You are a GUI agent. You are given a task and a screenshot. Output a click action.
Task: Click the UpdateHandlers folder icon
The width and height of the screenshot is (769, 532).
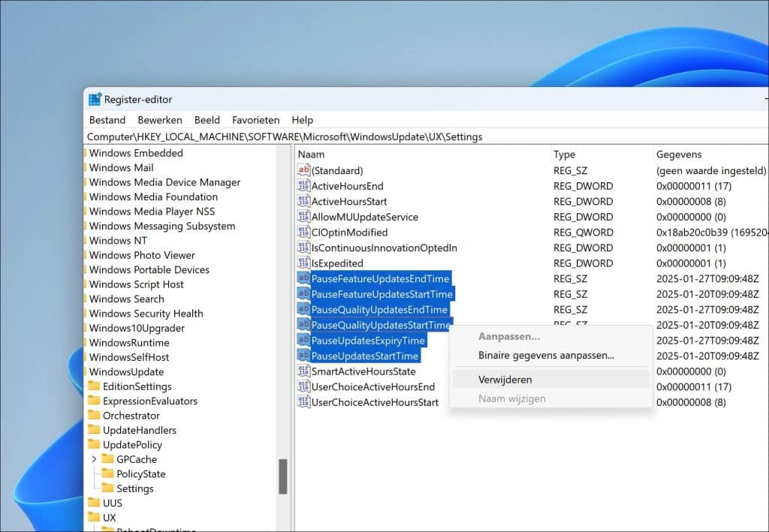click(94, 430)
